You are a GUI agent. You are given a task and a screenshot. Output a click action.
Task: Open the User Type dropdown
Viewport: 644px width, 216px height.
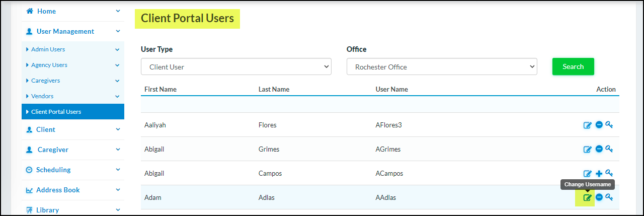pyautogui.click(x=236, y=67)
